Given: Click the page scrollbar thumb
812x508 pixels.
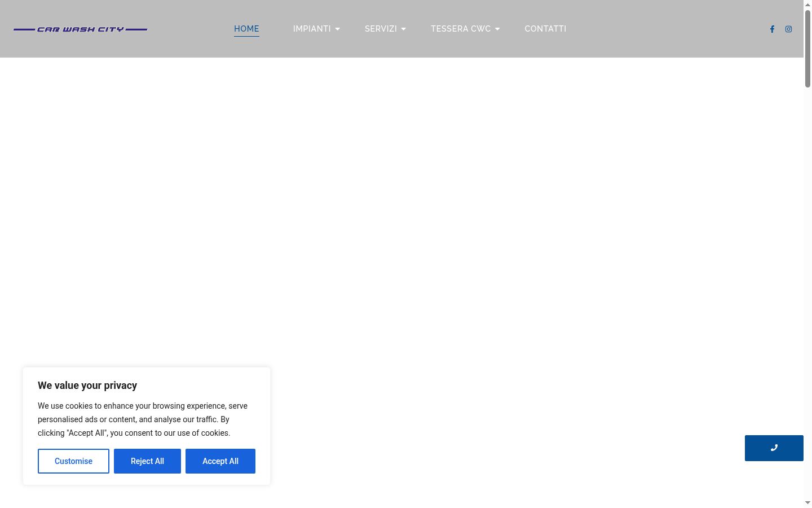Looking at the screenshot, I should (x=807, y=49).
